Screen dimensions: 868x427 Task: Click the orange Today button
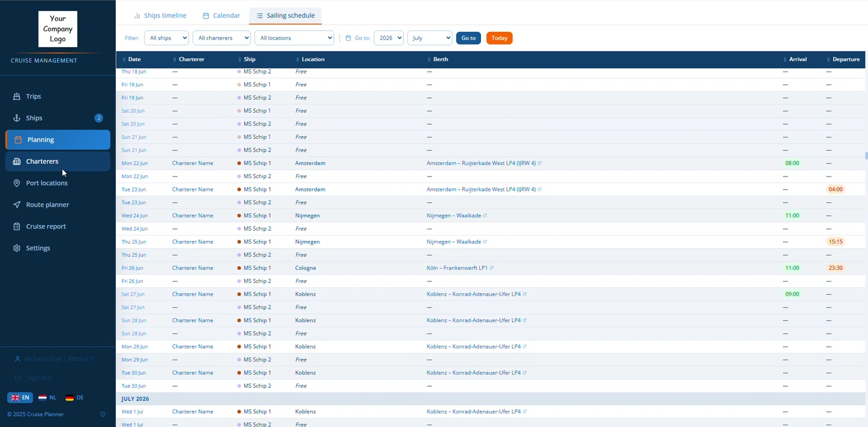click(499, 38)
